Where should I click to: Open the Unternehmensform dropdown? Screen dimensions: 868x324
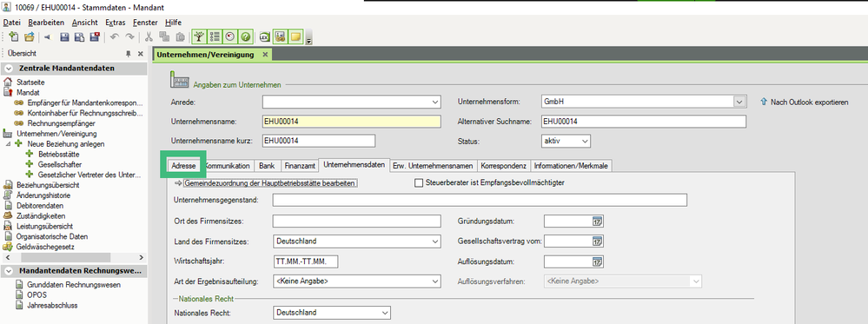(x=739, y=102)
